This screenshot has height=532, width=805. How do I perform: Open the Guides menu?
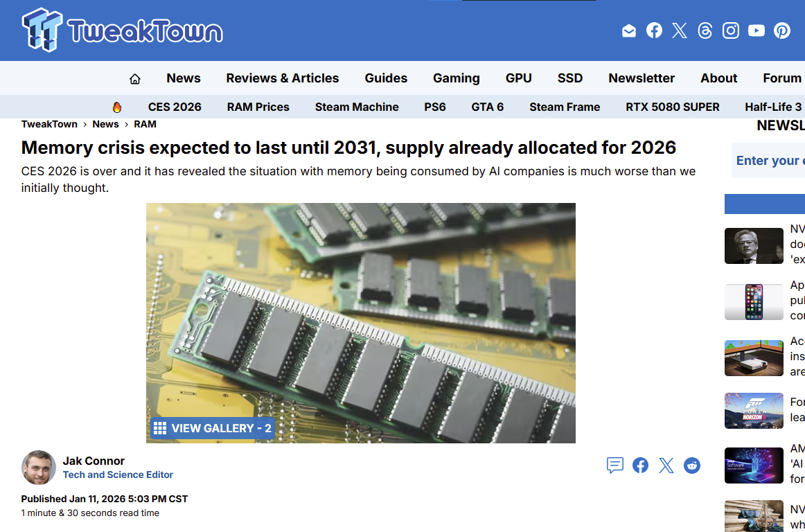click(386, 78)
